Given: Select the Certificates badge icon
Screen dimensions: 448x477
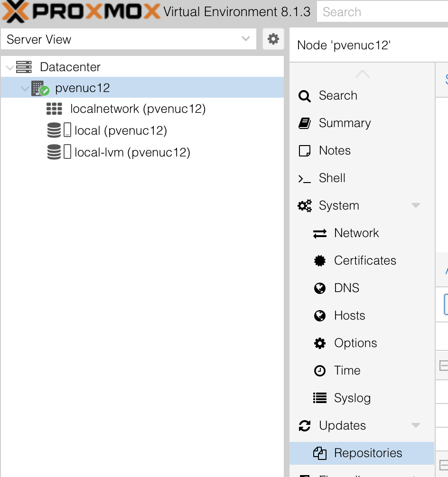Looking at the screenshot, I should (320, 261).
